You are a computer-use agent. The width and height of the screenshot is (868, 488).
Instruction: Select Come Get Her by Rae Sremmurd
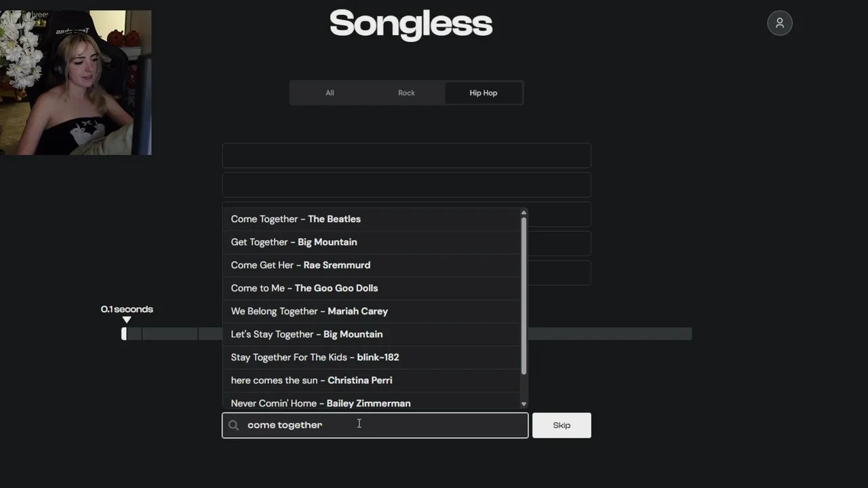[300, 265]
